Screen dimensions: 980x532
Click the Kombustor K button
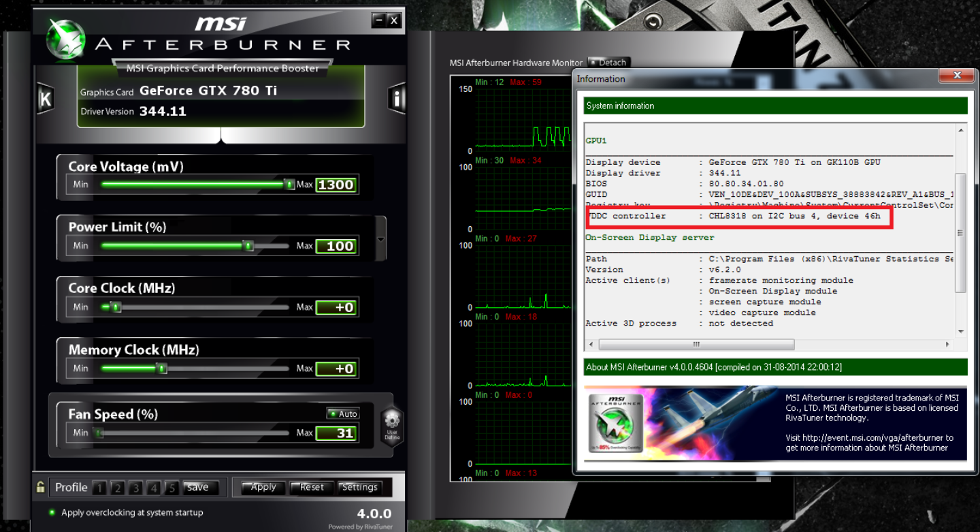tap(46, 99)
